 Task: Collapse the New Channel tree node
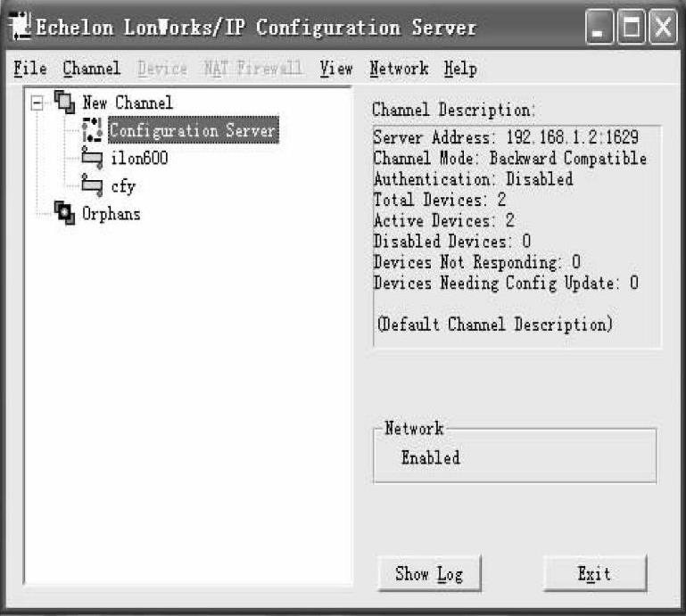(x=37, y=103)
